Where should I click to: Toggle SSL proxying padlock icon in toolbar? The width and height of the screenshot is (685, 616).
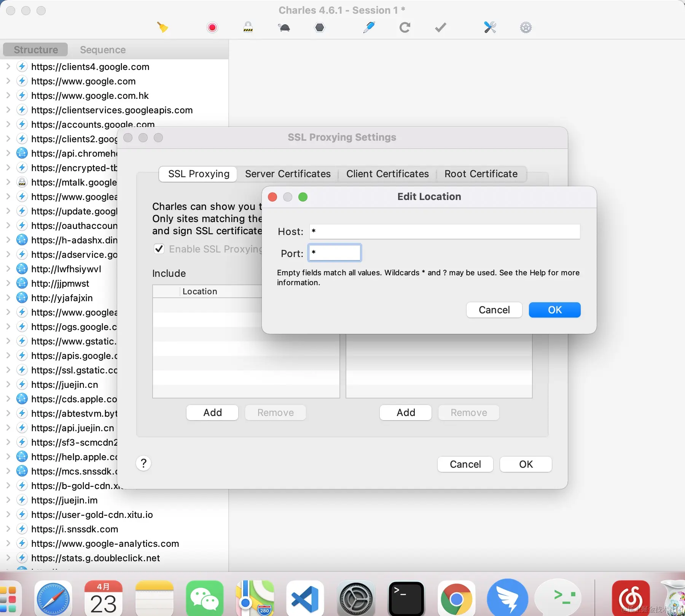click(248, 27)
